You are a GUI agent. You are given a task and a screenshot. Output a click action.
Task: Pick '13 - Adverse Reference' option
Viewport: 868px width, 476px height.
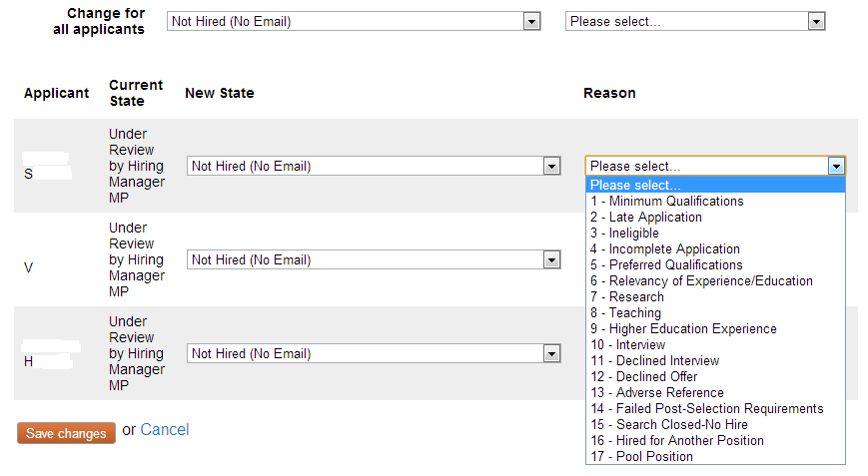point(656,393)
